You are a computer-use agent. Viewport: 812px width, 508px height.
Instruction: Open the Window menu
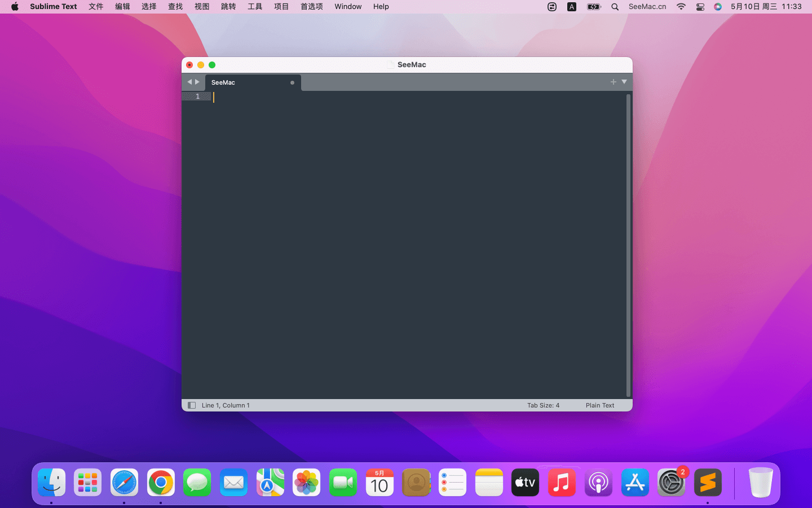[x=348, y=7]
